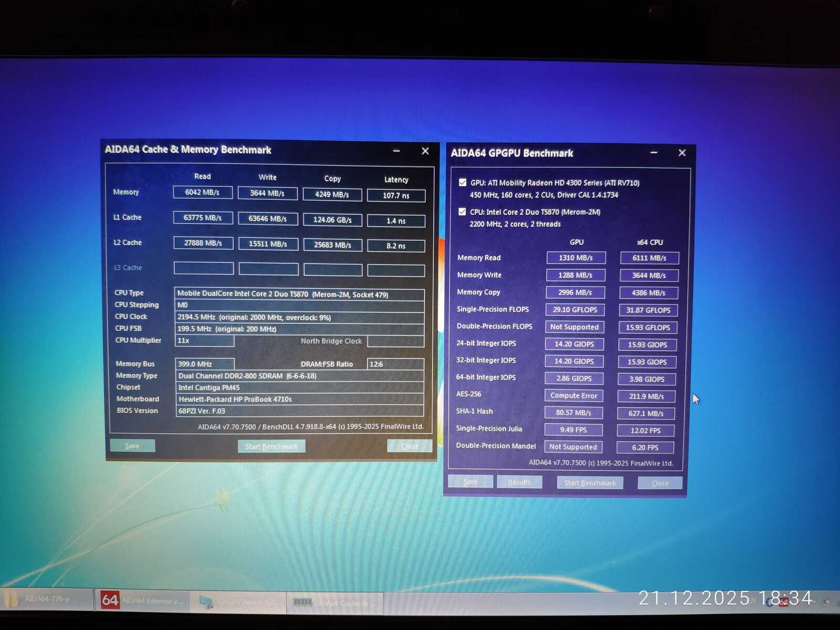840x630 pixels.
Task: Select x64 CPU Memory Copy value 4386 MB/s
Action: [648, 293]
